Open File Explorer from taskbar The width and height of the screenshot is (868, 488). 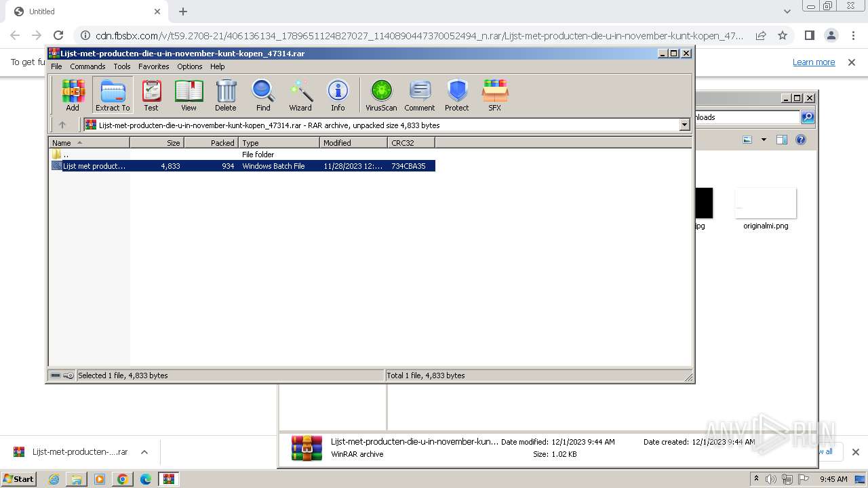click(x=77, y=479)
